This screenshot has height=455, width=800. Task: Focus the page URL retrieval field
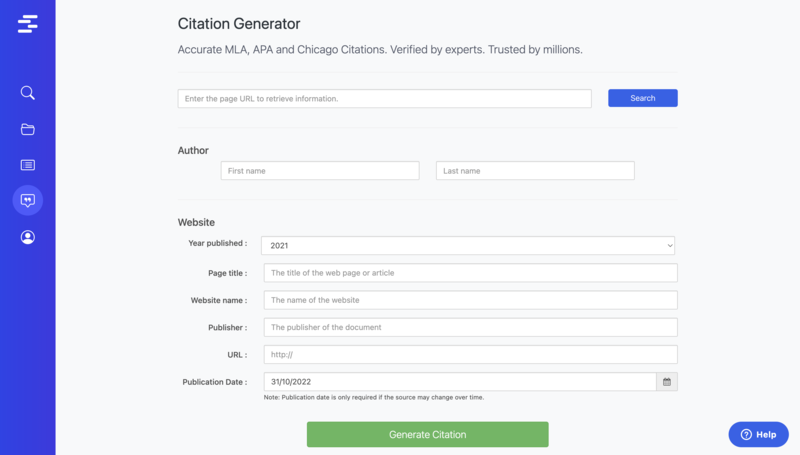tap(385, 98)
